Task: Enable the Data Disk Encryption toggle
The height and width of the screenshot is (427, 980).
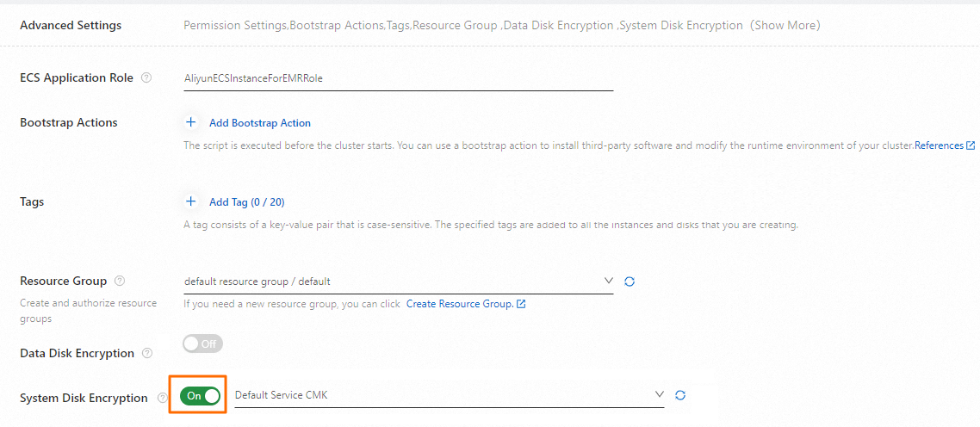Action: click(202, 343)
